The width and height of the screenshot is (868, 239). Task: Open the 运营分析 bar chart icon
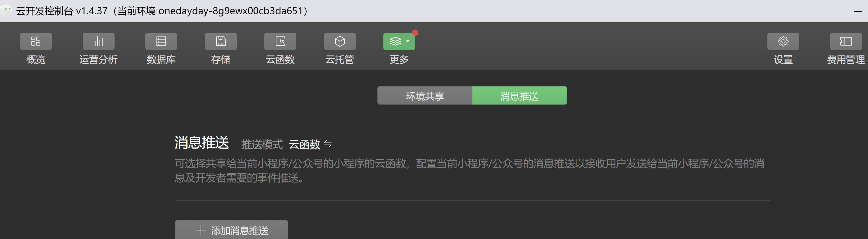[98, 41]
